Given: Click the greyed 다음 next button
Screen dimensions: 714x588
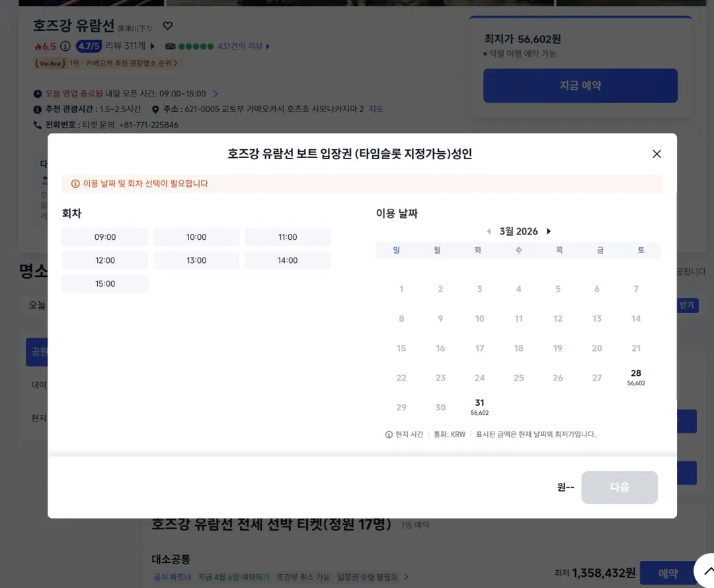Looking at the screenshot, I should (x=619, y=487).
